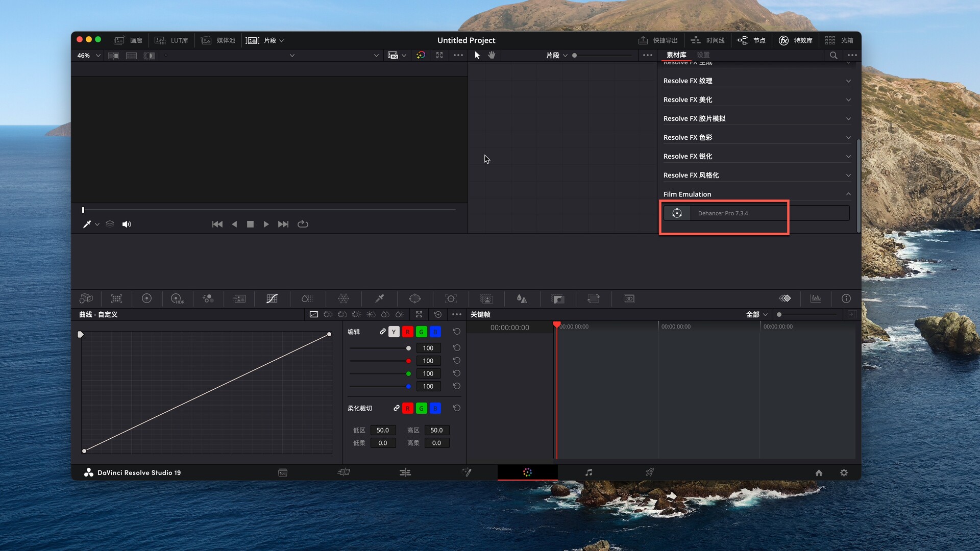This screenshot has height=551, width=980.
Task: Open the Tracker palette
Action: [451, 299]
